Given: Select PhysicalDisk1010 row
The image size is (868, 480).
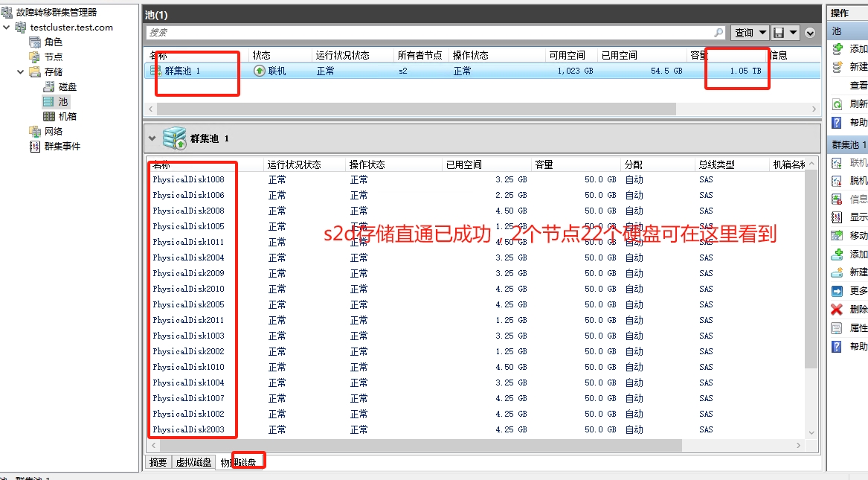Looking at the screenshot, I should click(x=476, y=367).
